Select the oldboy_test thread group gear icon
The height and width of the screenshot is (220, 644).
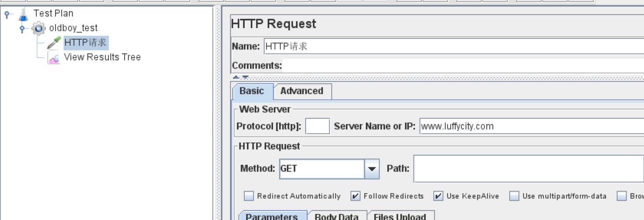point(38,28)
